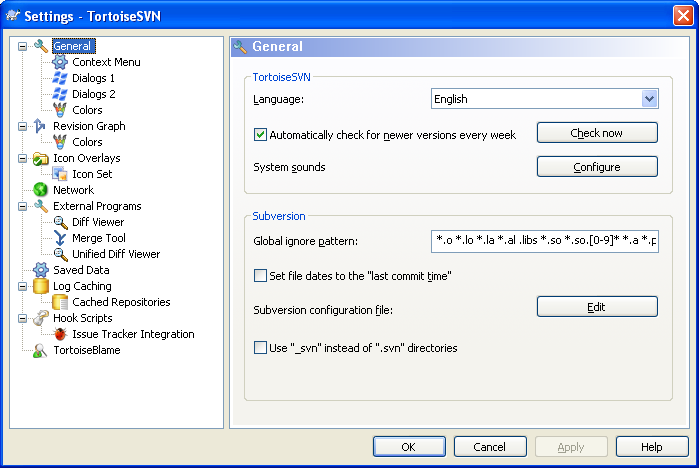Click the Issue Tracker Integration bug icon

[60, 334]
